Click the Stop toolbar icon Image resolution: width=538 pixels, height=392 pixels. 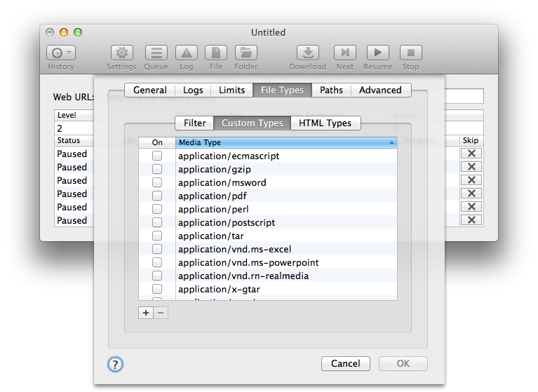411,53
